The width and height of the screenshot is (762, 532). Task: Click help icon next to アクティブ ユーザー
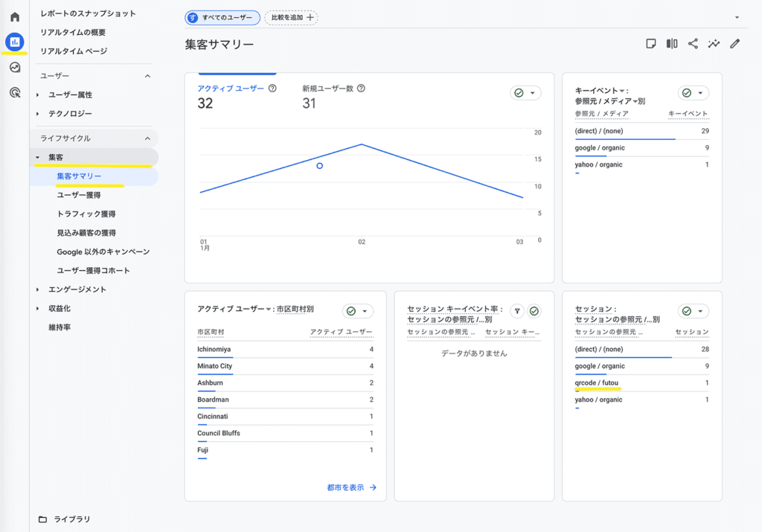click(x=272, y=89)
